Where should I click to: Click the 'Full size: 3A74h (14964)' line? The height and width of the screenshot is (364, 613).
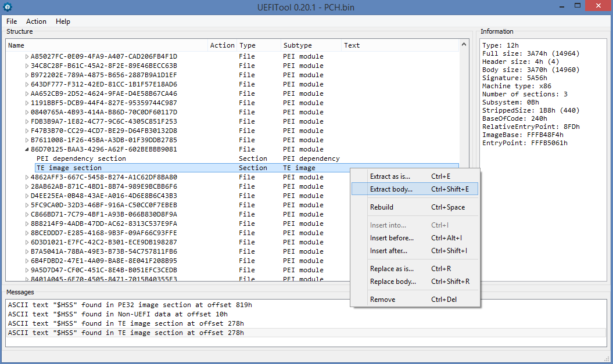click(530, 53)
